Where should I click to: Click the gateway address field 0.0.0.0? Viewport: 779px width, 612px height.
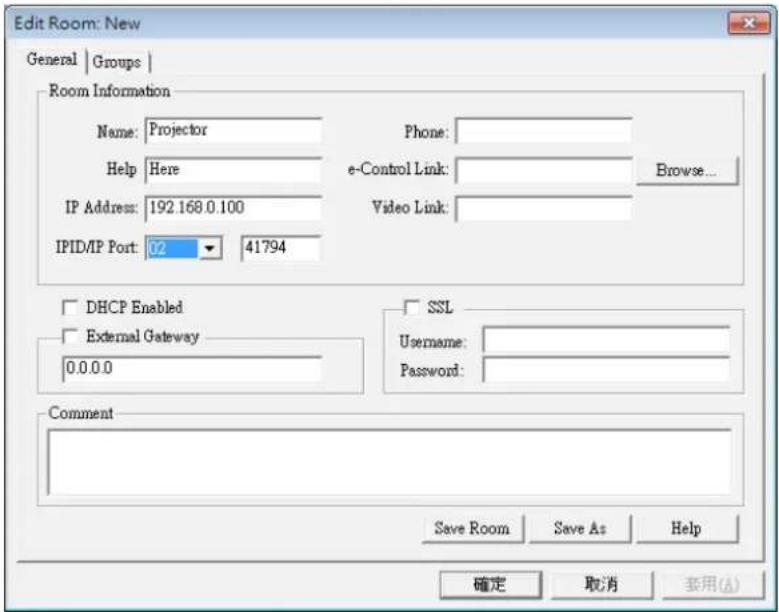click(x=192, y=369)
